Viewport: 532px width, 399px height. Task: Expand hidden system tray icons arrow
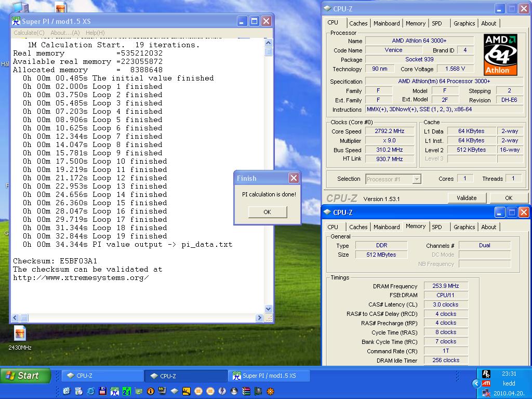476,383
